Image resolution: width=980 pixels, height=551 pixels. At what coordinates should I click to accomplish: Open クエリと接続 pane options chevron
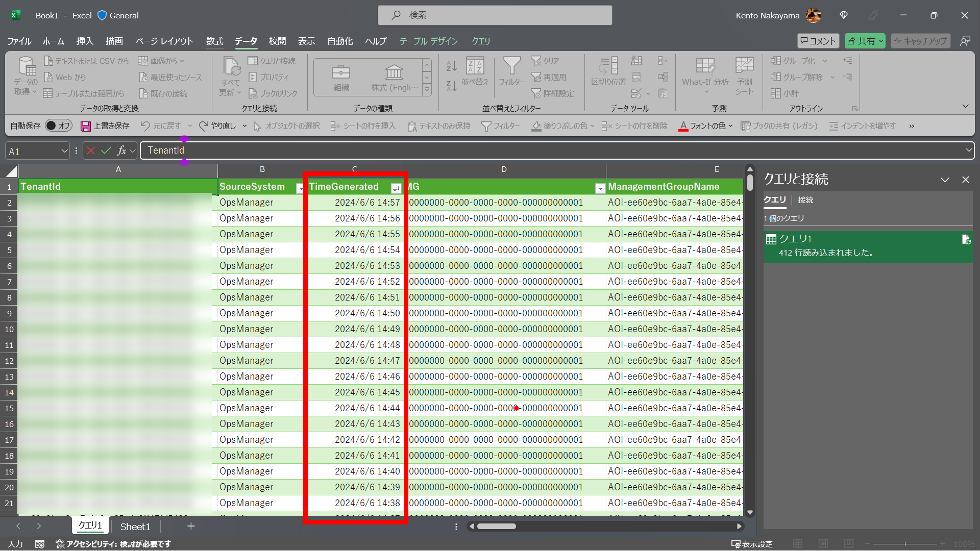coord(945,180)
